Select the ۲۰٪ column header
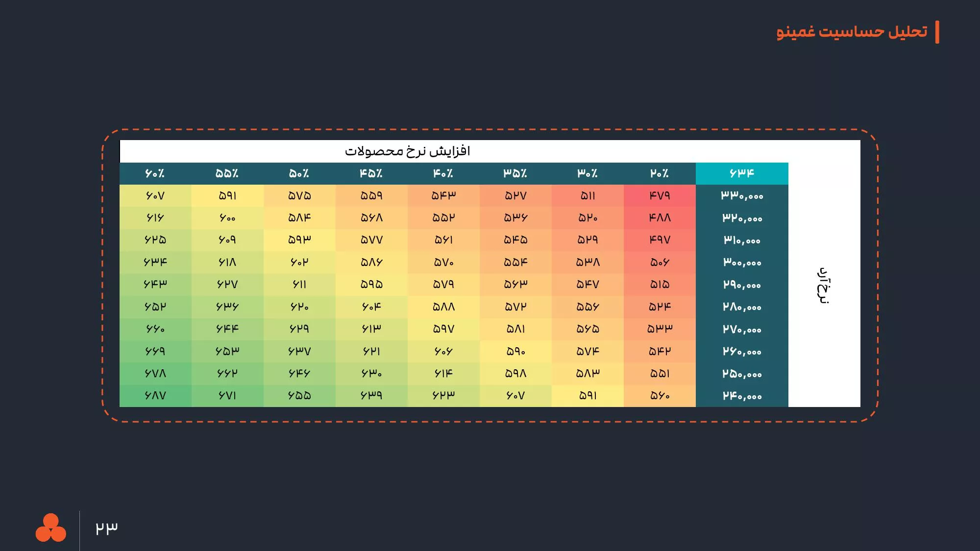The image size is (980, 551). click(x=660, y=173)
